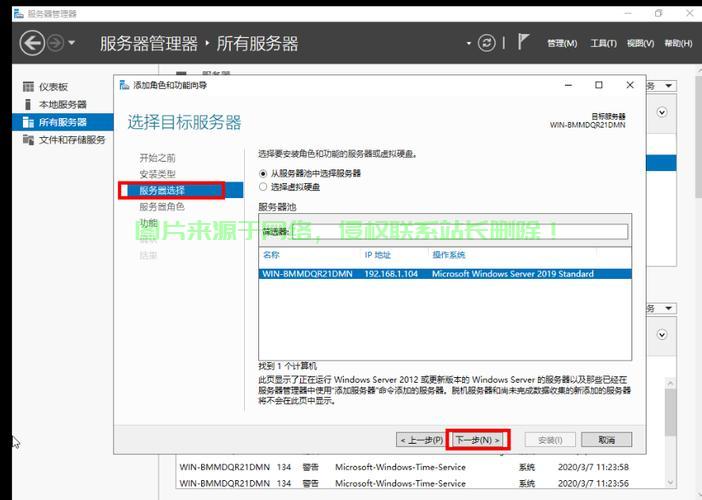The image size is (702, 500).
Task: Click the back arrow in Server Manager header
Action: tap(32, 43)
